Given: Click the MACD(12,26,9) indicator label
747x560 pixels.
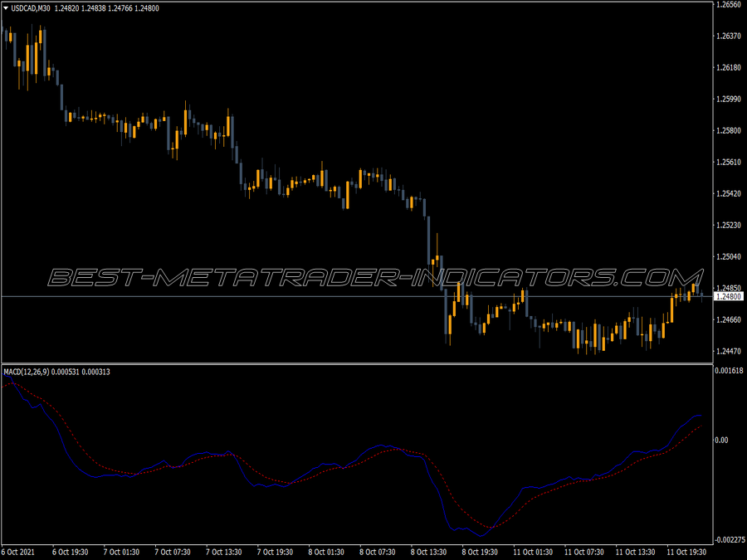Looking at the screenshot, I should [27, 372].
